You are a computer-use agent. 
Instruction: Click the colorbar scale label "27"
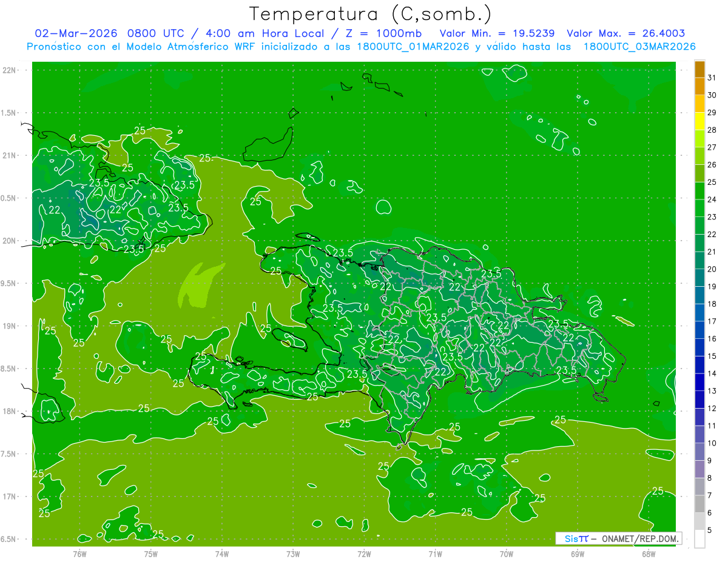coord(712,147)
